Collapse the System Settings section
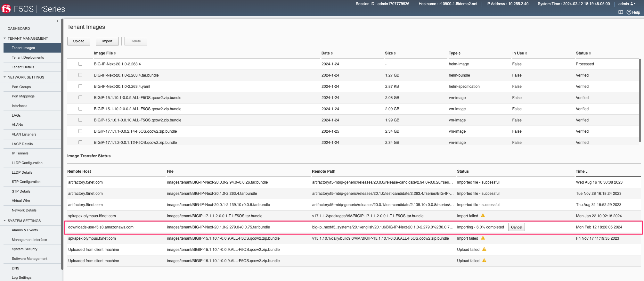Image resolution: width=644 pixels, height=281 pixels. (x=4, y=221)
